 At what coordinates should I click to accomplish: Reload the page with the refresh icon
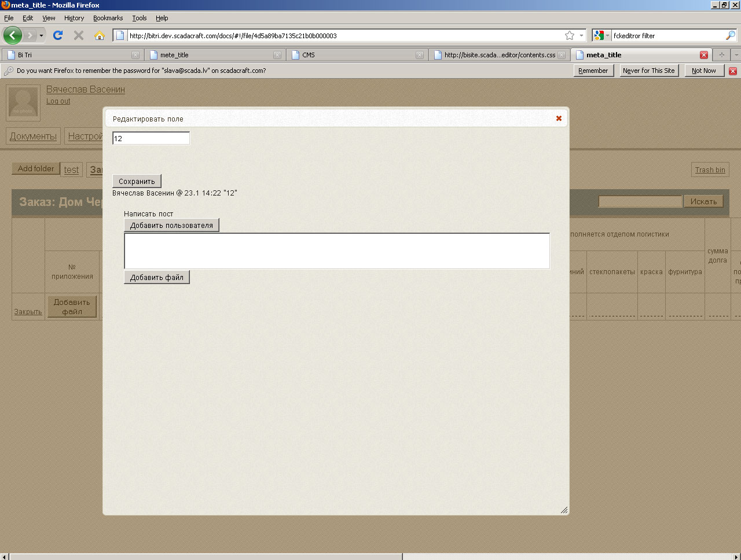58,35
